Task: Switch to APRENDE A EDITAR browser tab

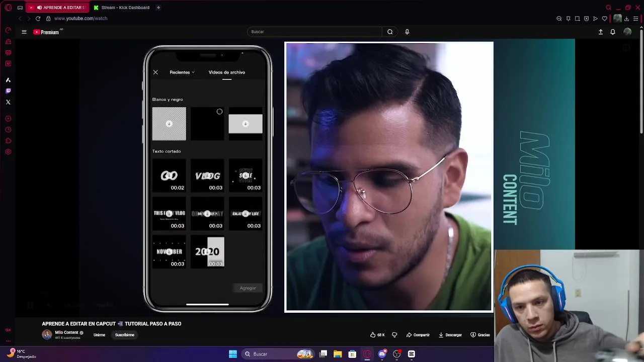Action: [x=58, y=8]
